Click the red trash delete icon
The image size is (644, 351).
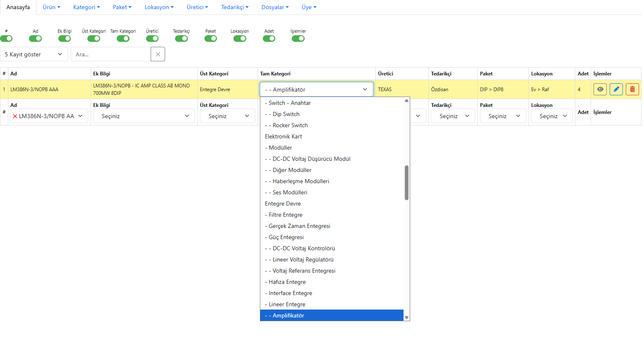632,89
